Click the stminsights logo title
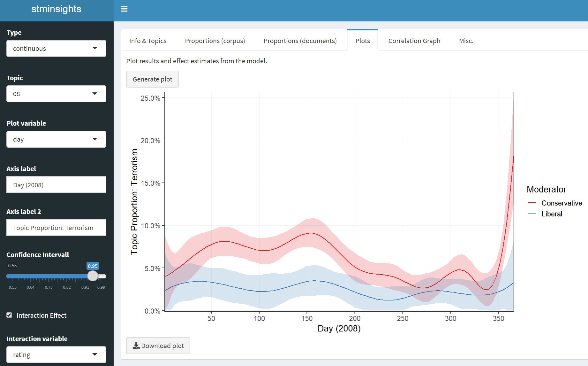The height and width of the screenshot is (366, 588). pyautogui.click(x=56, y=9)
